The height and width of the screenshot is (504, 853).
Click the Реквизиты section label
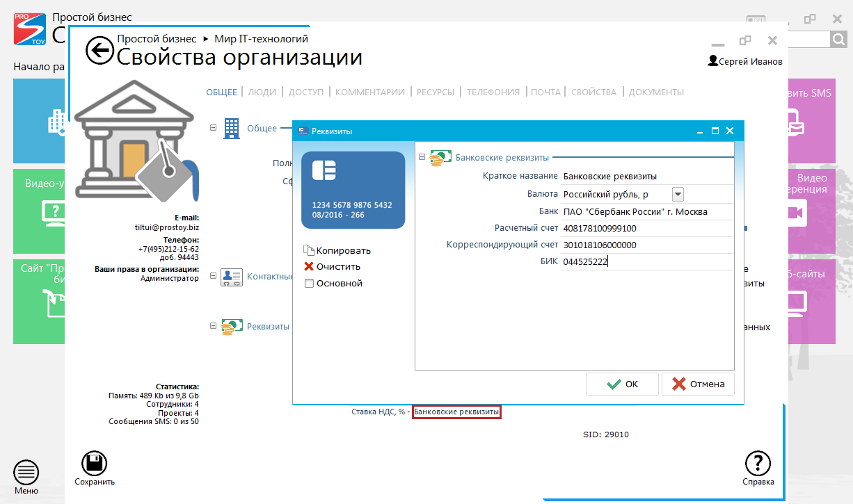[268, 327]
